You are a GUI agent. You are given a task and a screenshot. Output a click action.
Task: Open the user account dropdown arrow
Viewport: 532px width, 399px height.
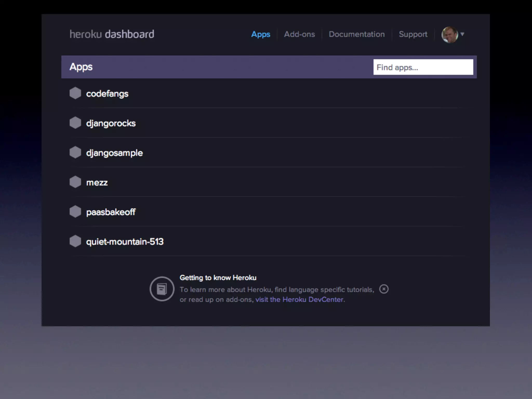462,34
